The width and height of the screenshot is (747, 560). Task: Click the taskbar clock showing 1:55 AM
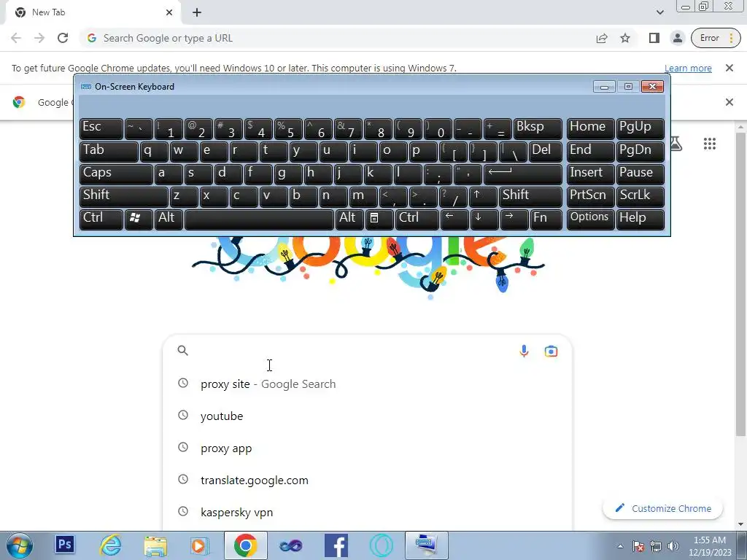[x=709, y=545]
